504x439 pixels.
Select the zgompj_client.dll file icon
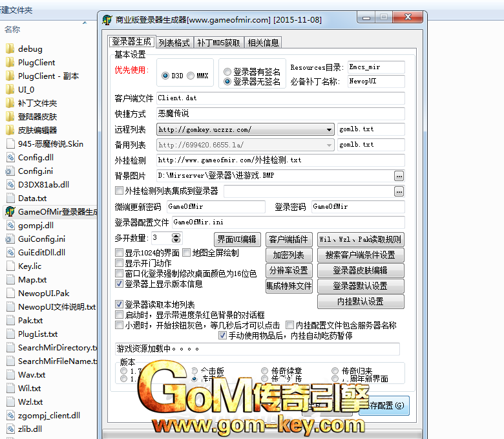[10, 415]
